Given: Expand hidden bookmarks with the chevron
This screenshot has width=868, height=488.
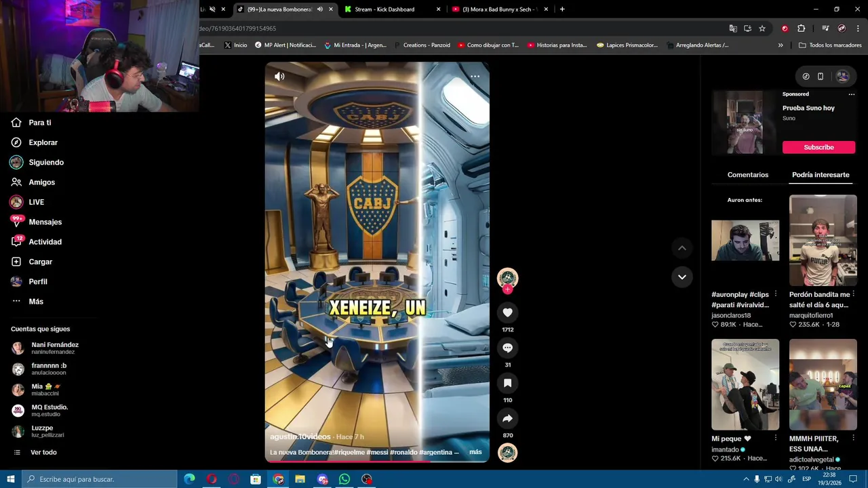Looking at the screenshot, I should click(781, 45).
